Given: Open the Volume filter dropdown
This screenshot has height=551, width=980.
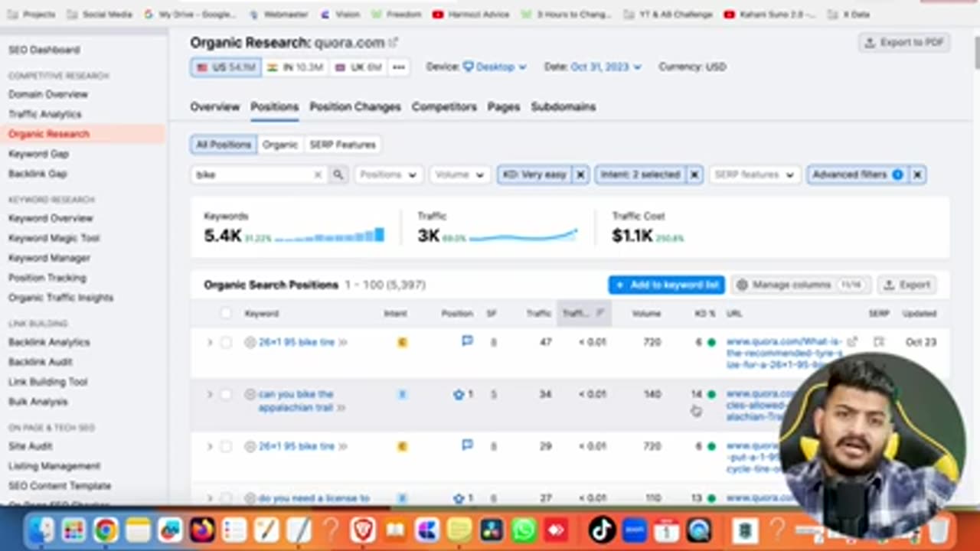Looking at the screenshot, I should [x=459, y=174].
